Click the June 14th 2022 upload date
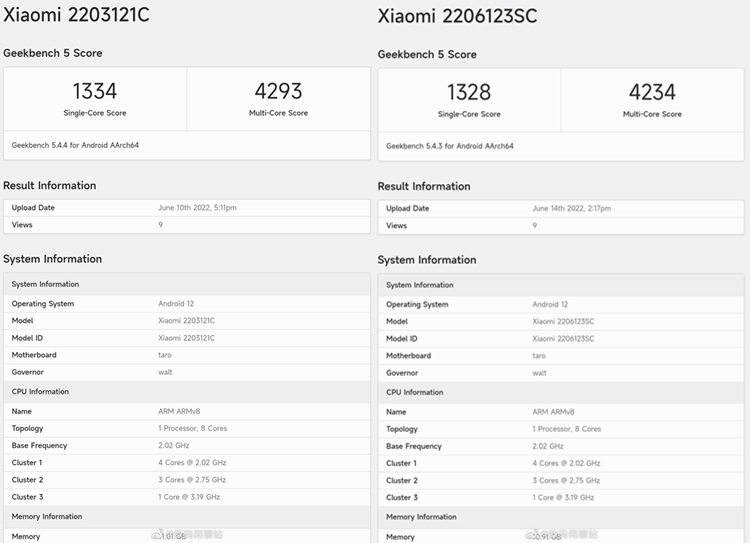This screenshot has width=750, height=543. pyautogui.click(x=572, y=209)
